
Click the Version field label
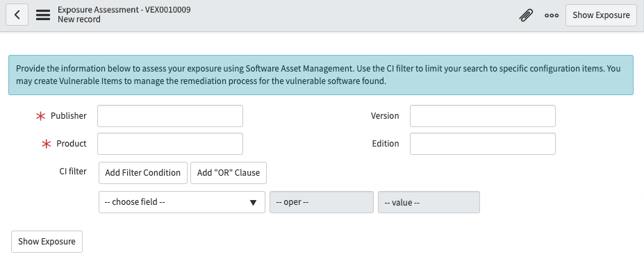tap(385, 116)
